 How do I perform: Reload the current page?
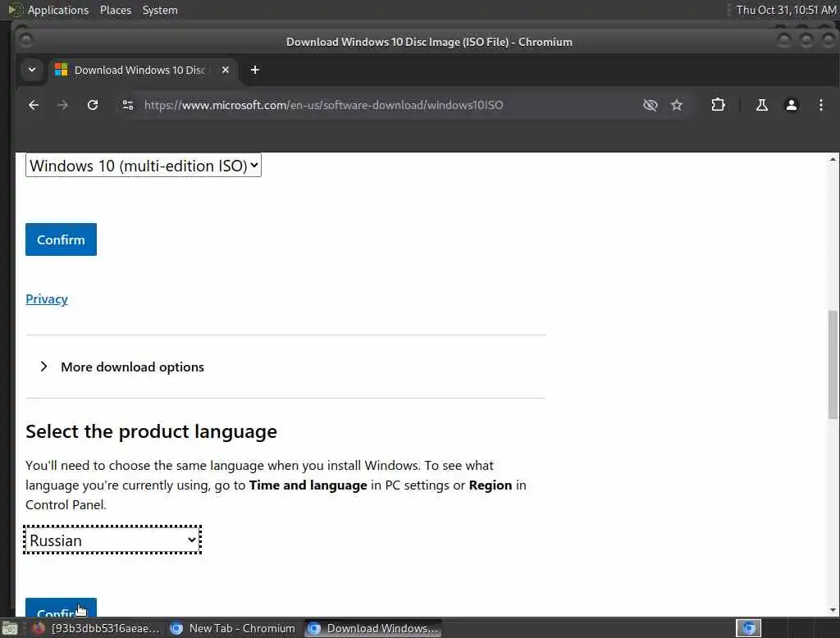[x=93, y=105]
